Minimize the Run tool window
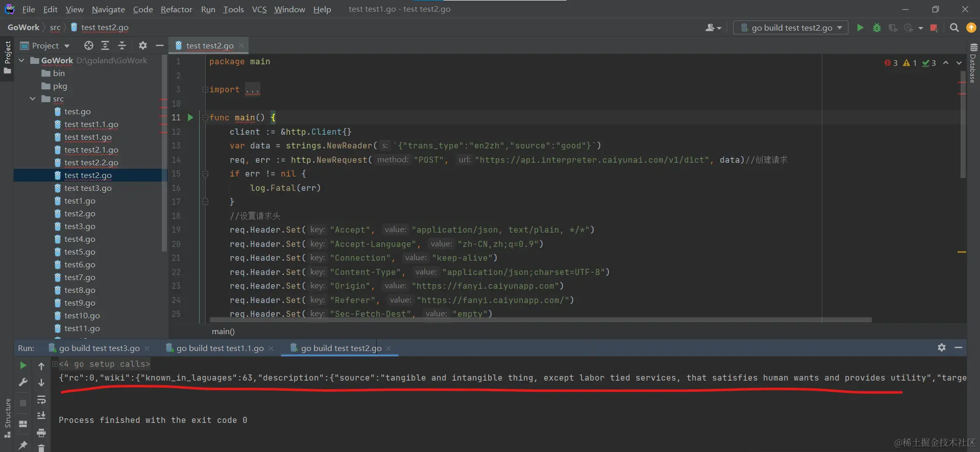The width and height of the screenshot is (980, 452). (x=959, y=347)
